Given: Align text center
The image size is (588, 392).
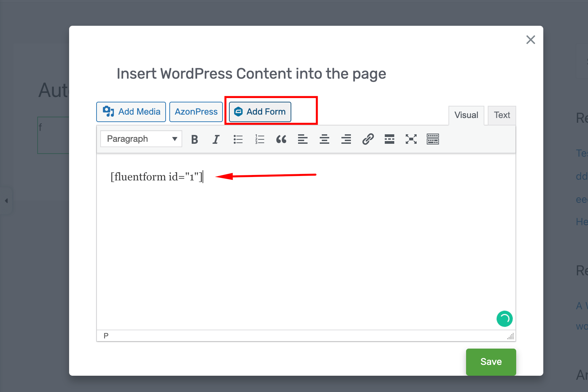Looking at the screenshot, I should 324,139.
